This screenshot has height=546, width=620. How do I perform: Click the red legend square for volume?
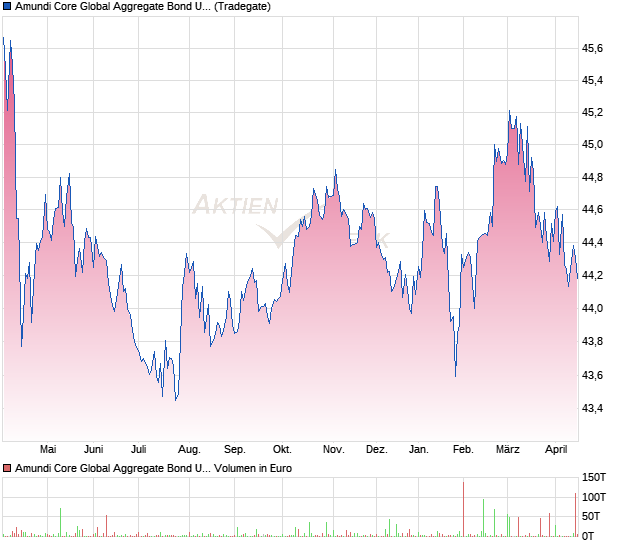point(7,468)
